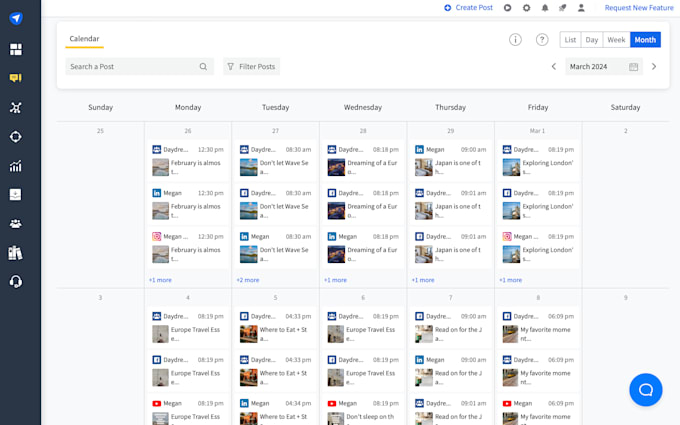Screen dimensions: 680x425
Task: Select Month view
Action: point(645,40)
